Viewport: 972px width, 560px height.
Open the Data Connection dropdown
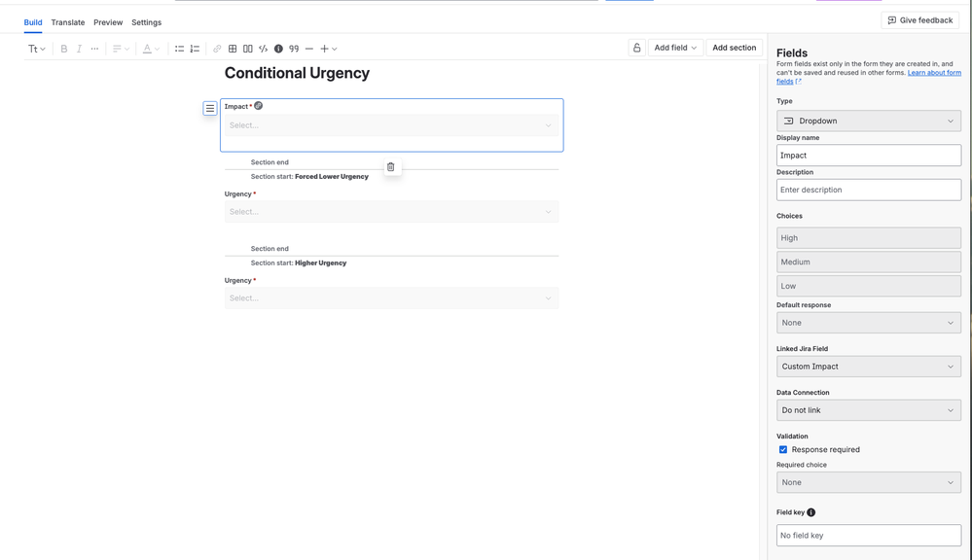pos(869,410)
